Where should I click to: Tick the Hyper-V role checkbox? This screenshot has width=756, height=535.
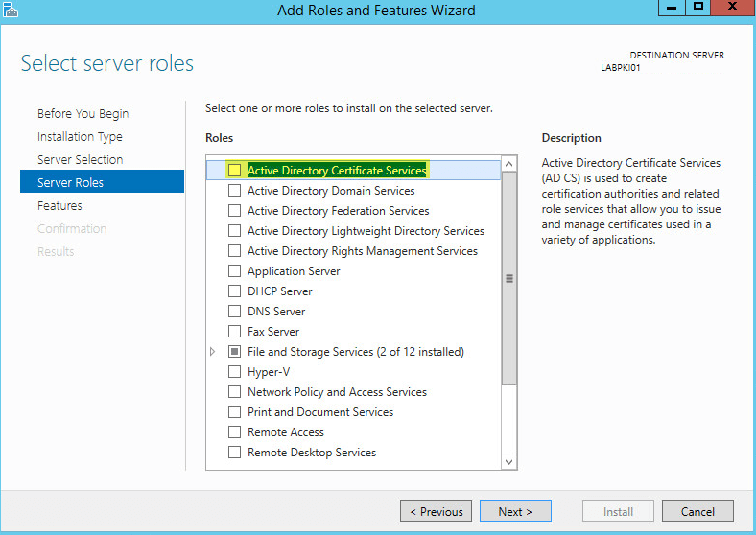[x=234, y=372]
